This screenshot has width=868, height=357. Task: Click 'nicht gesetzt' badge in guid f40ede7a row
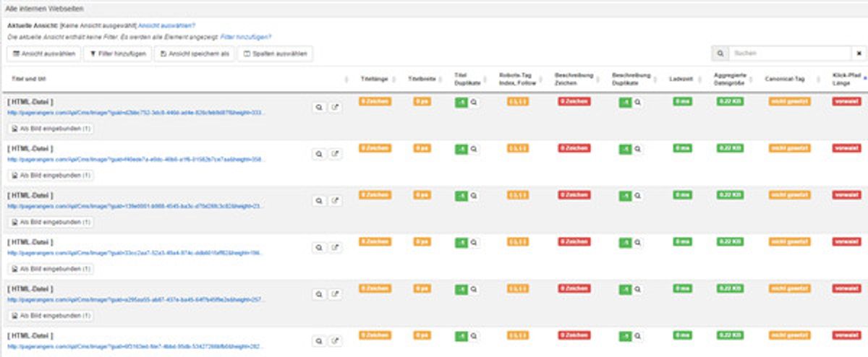790,148
